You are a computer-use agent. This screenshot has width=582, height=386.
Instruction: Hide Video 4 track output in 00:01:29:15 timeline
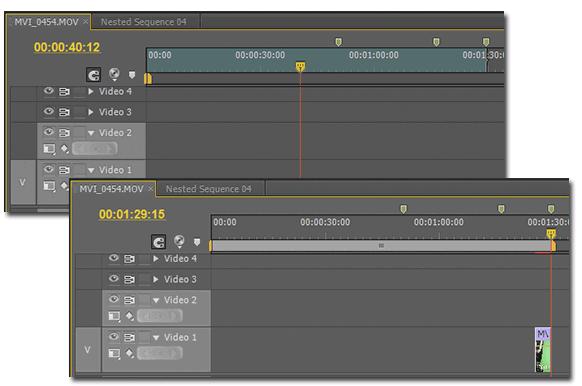[114, 258]
